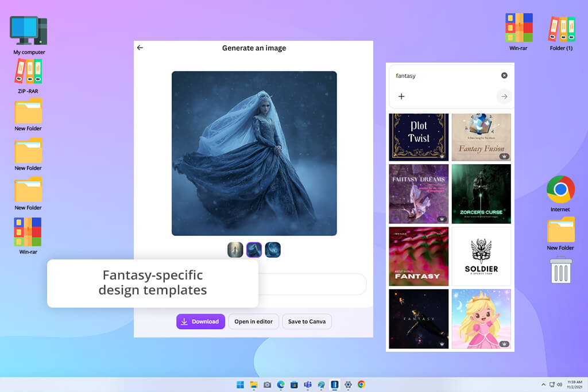Click the Open in editor button
This screenshot has width=588, height=392.
[x=253, y=321]
